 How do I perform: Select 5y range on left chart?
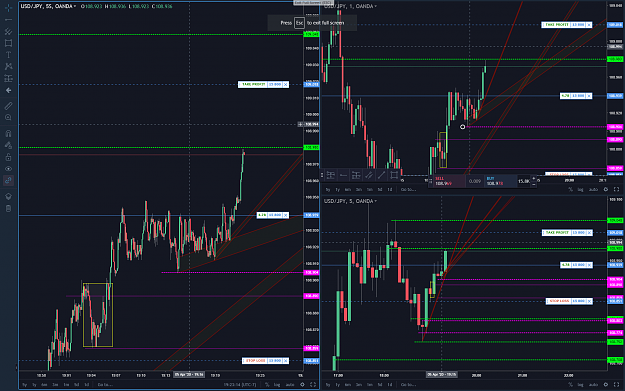click(24, 385)
